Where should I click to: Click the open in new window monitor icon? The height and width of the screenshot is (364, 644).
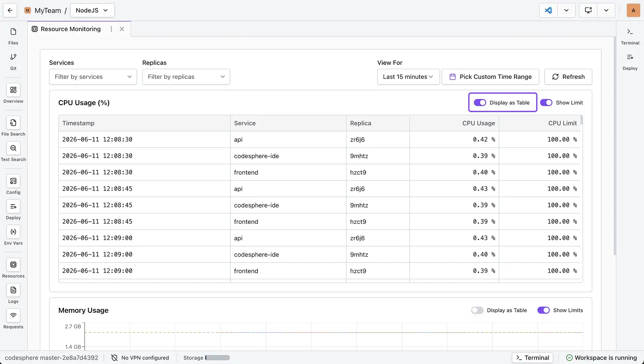click(588, 10)
